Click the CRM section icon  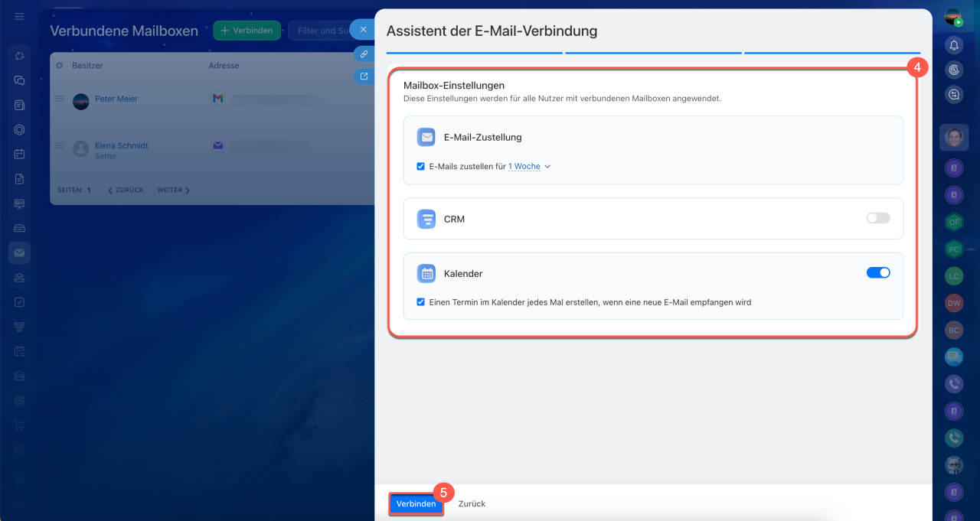tap(426, 219)
